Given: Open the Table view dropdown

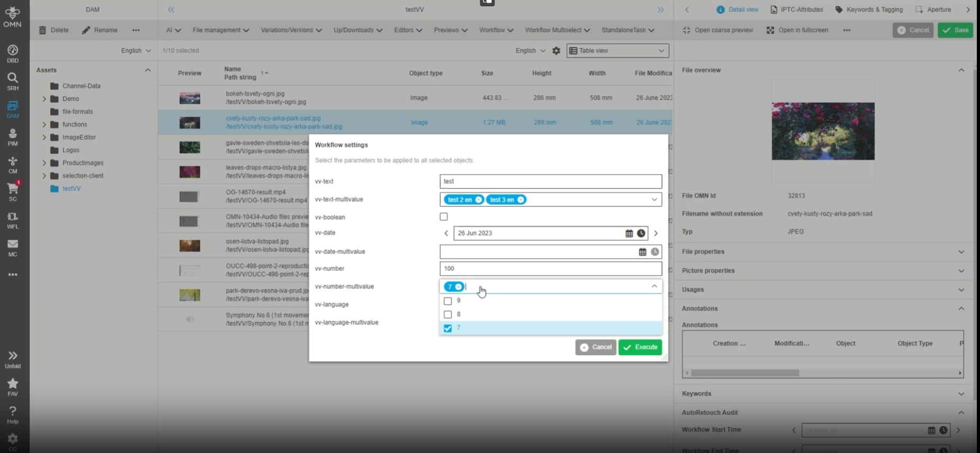Looking at the screenshot, I should click(618, 51).
